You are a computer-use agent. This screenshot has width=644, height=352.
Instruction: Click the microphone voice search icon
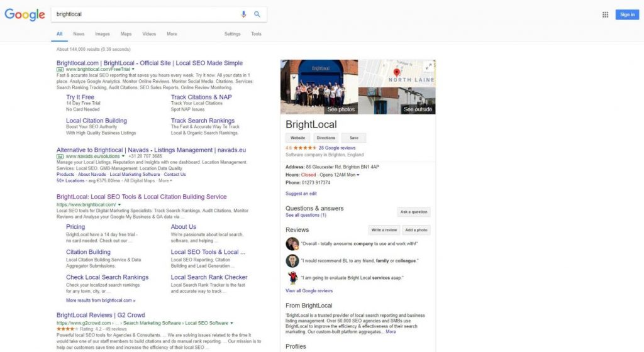(243, 14)
